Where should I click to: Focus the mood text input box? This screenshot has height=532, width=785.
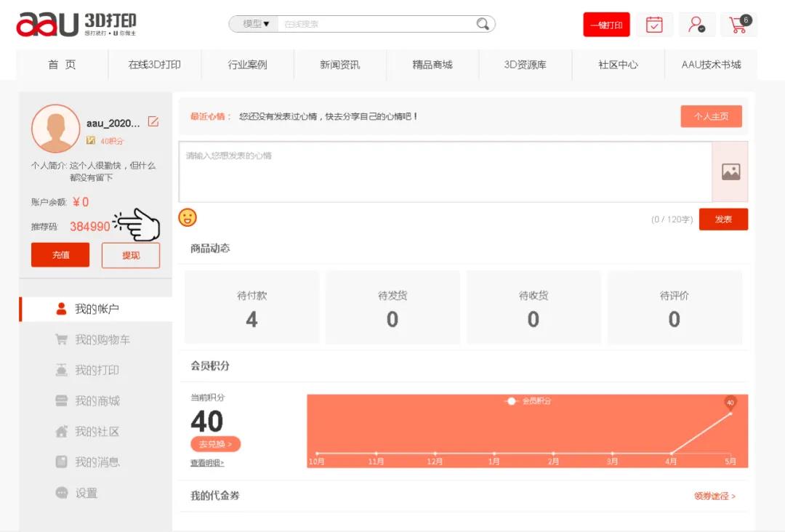[445, 172]
